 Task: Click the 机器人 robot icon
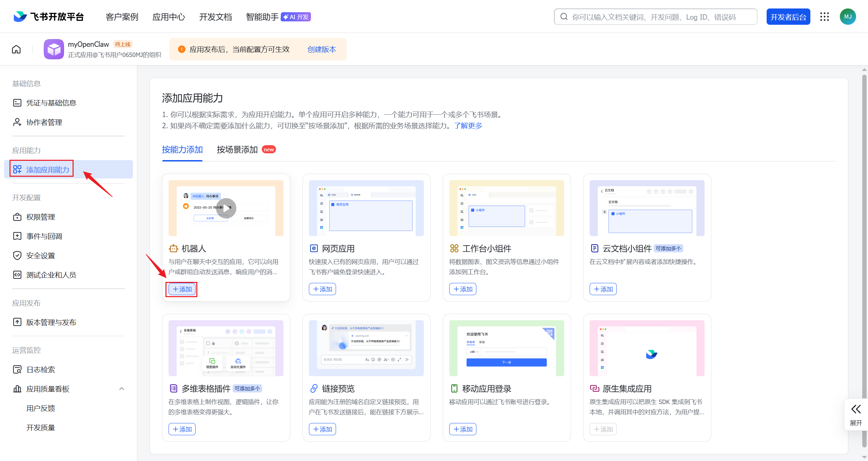point(173,248)
